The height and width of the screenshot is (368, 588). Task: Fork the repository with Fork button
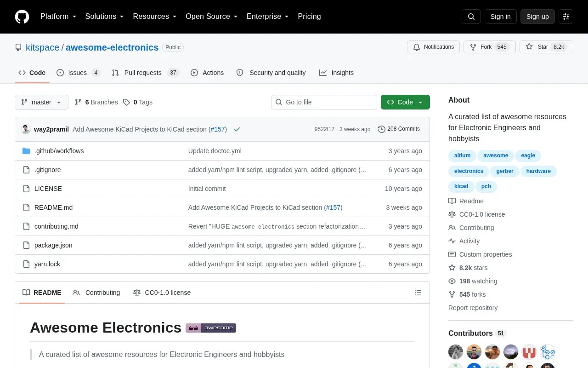click(x=489, y=47)
